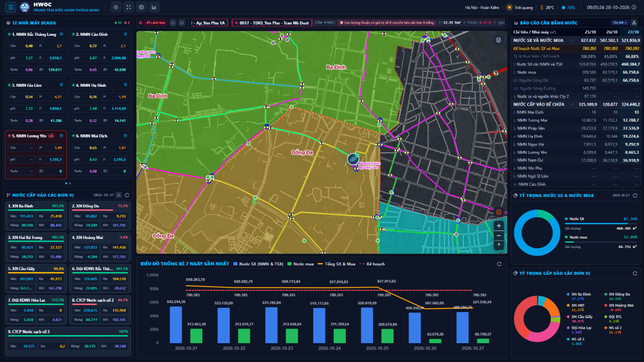The image size is (644, 362).
Task: Click the Nước mua 12.66% progress bar
Action: pyautogui.click(x=601, y=242)
